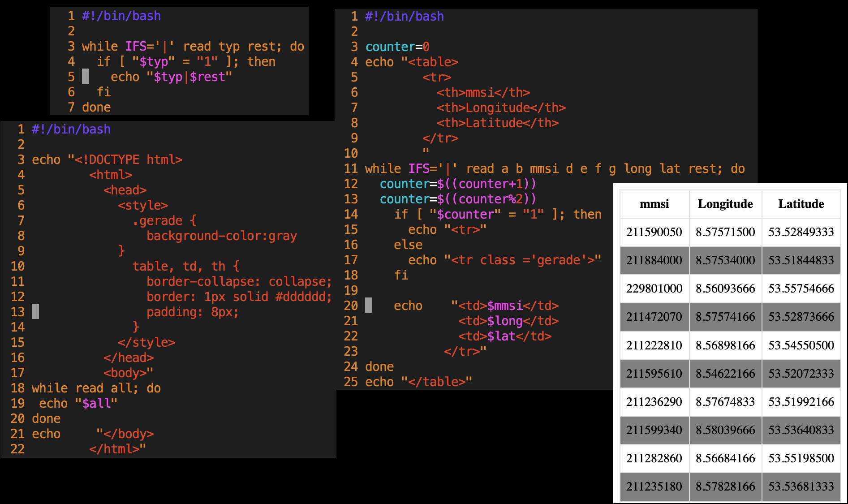This screenshot has height=504, width=848.
Task: Select table cell with mmsi 211590050
Action: point(654,232)
